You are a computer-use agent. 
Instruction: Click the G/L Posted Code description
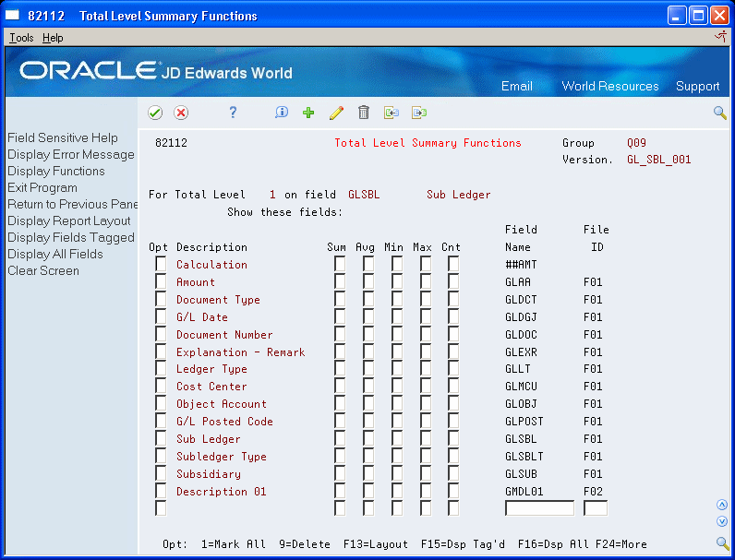tap(224, 422)
